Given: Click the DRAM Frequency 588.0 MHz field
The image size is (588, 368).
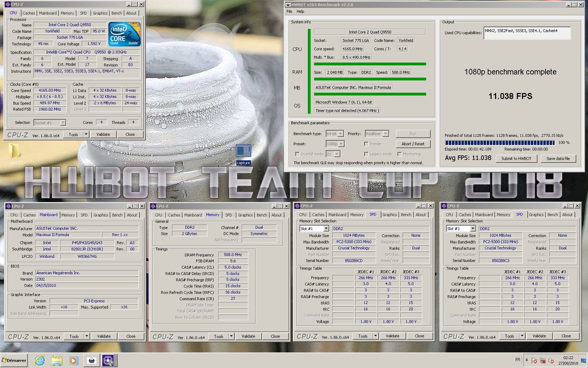Looking at the screenshot, I should 233,255.
